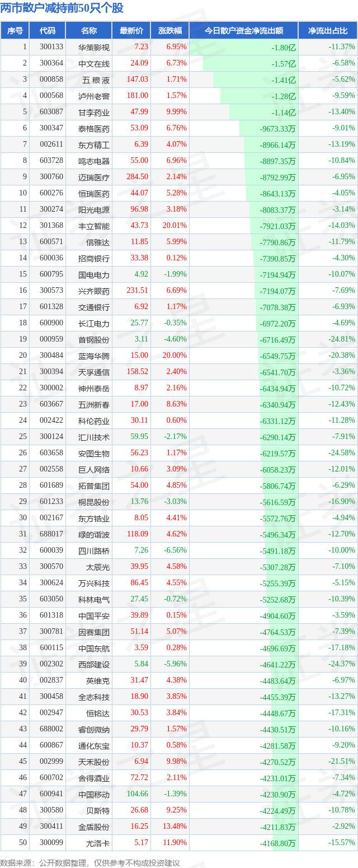Image resolution: width=358 pixels, height=868 pixels.
Task: Select outflow value -7194.94万 for 国电电力
Action: (x=277, y=275)
